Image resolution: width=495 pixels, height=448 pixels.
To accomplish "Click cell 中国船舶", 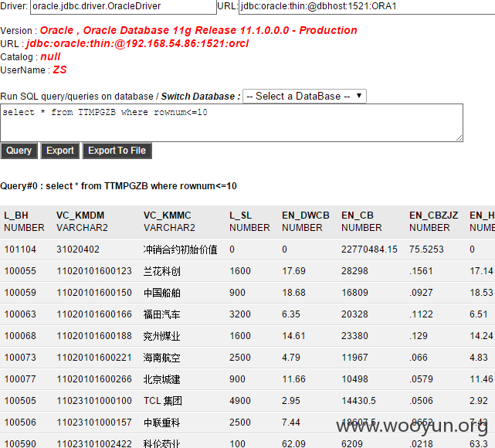I will [161, 293].
